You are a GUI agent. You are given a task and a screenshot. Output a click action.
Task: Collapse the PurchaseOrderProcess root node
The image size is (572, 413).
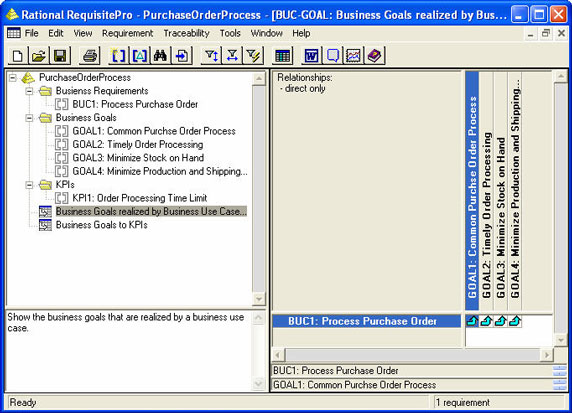[x=13, y=78]
